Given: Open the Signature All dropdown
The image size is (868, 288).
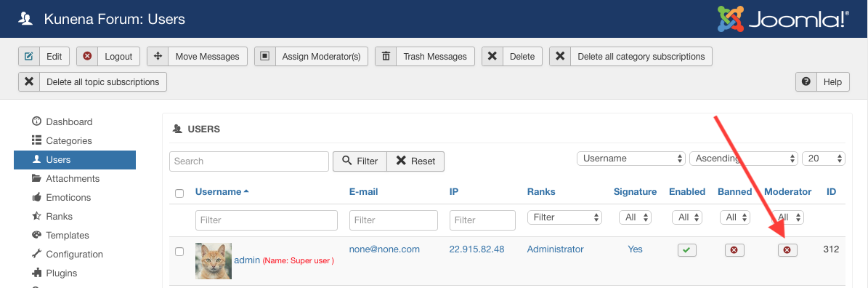Looking at the screenshot, I should coord(635,217).
